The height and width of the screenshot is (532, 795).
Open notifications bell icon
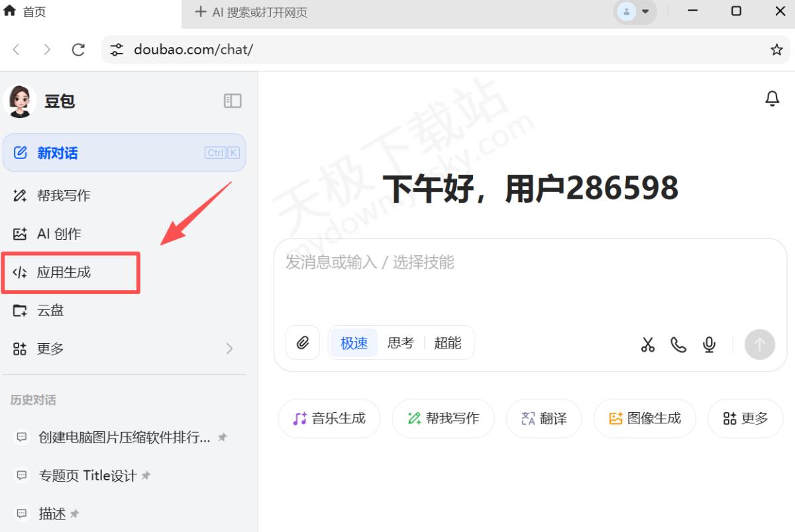point(772,99)
